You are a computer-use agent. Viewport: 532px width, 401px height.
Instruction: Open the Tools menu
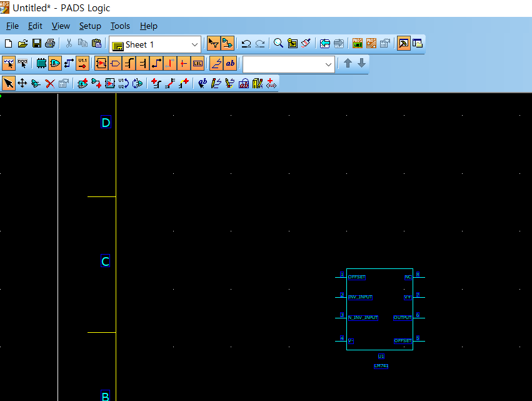120,26
